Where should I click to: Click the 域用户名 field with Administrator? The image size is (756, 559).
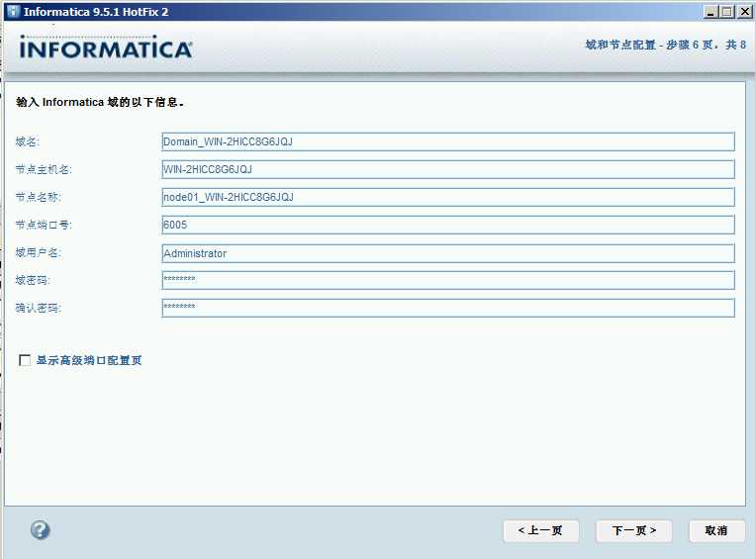[x=448, y=253]
